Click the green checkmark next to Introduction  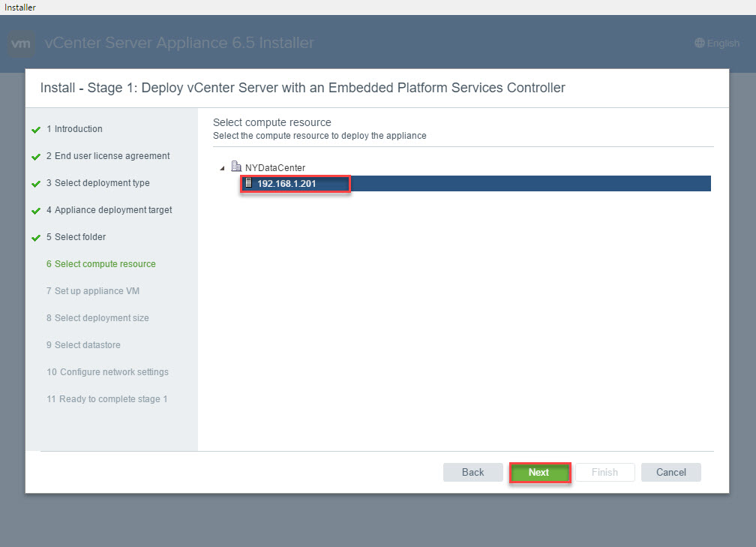[36, 130]
